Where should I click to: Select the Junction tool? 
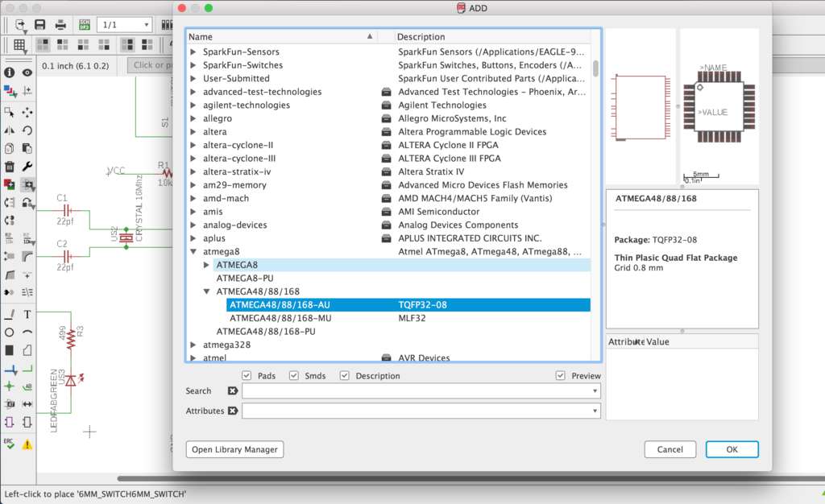click(10, 386)
